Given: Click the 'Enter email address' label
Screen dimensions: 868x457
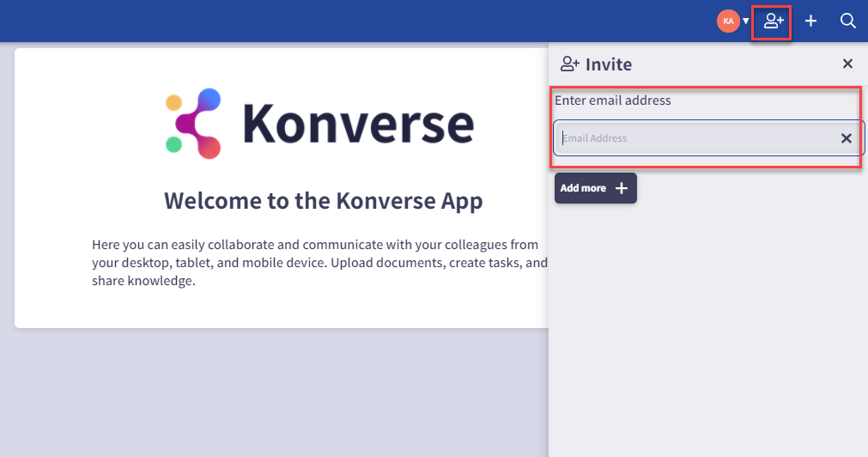Looking at the screenshot, I should coord(613,101).
